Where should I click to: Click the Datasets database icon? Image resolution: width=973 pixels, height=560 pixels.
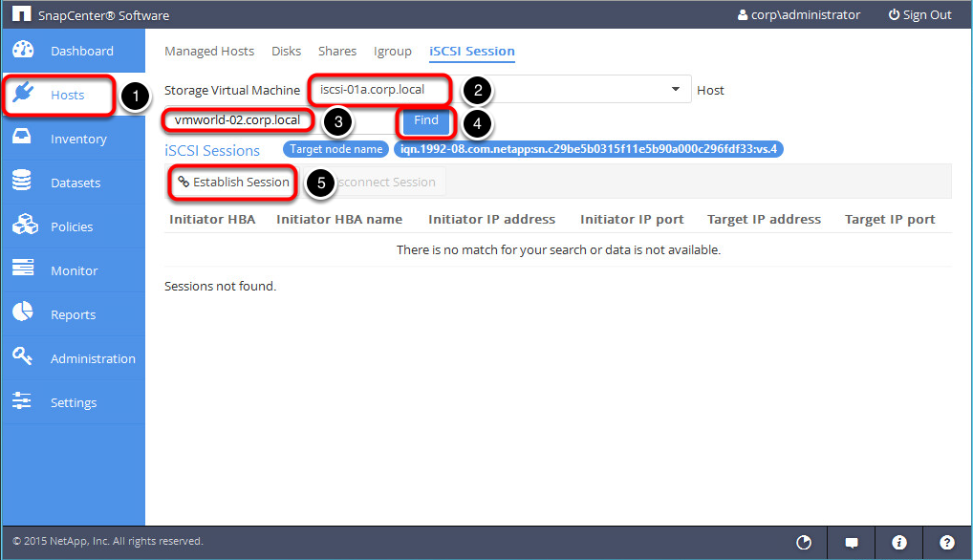[x=22, y=181]
